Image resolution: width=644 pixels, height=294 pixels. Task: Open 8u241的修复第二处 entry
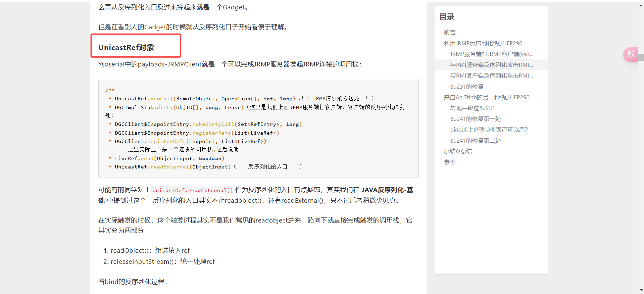476,141
